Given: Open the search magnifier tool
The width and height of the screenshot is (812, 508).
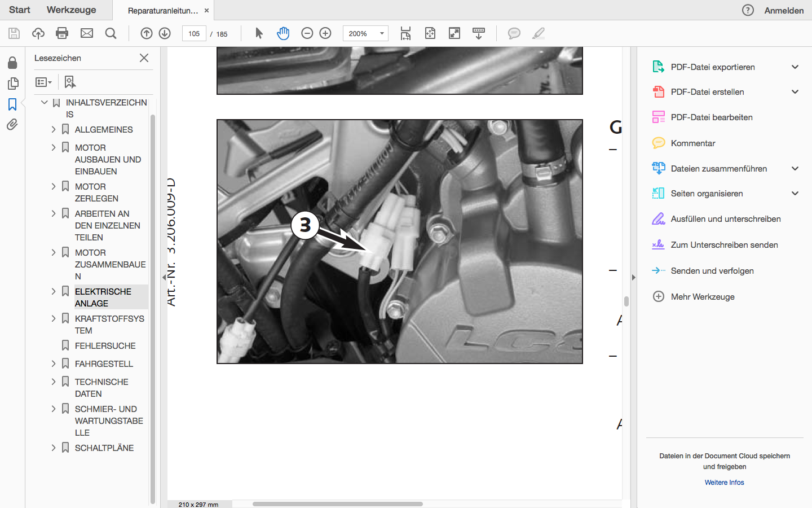Looking at the screenshot, I should pos(111,33).
